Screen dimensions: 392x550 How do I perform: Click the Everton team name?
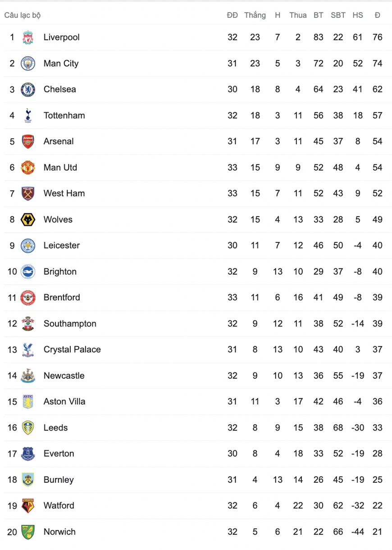pyautogui.click(x=59, y=454)
